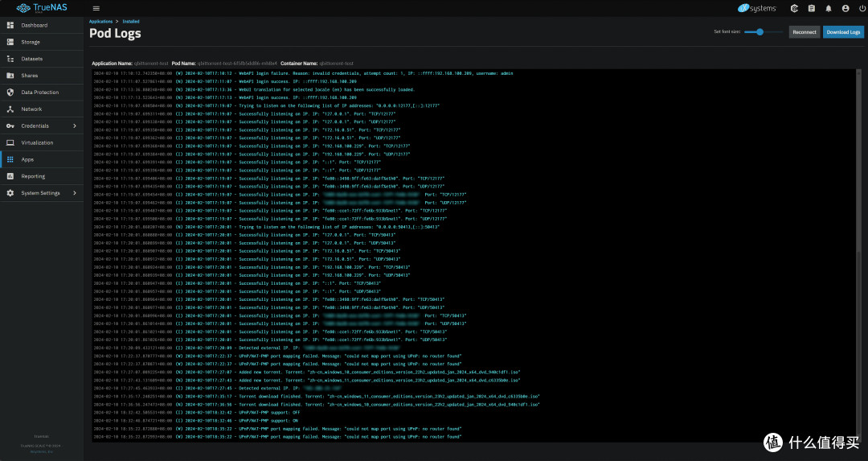
Task: Click the Download Logs button
Action: [843, 32]
